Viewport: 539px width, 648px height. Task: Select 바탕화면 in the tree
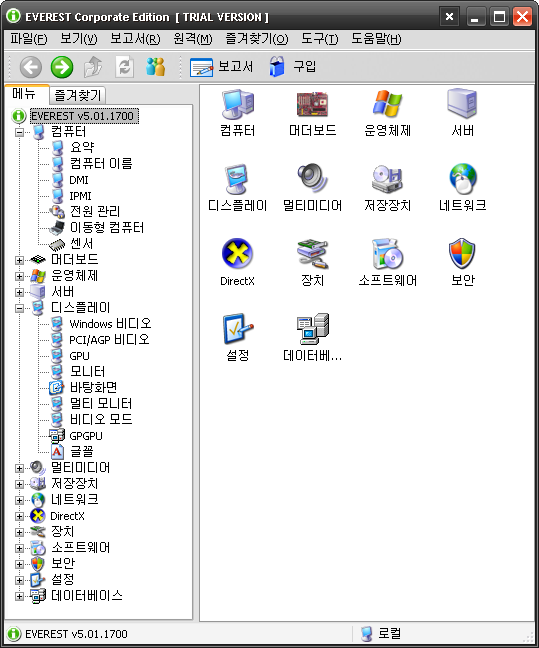coord(93,388)
